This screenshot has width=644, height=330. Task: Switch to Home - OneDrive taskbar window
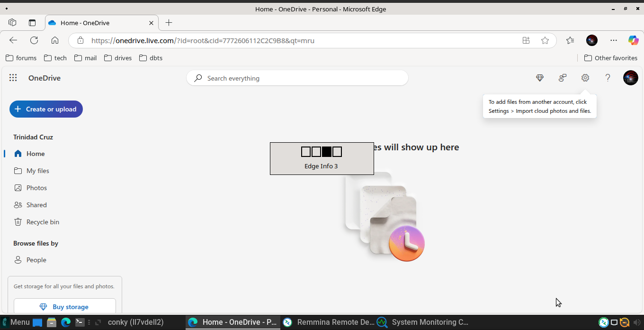[233, 322]
